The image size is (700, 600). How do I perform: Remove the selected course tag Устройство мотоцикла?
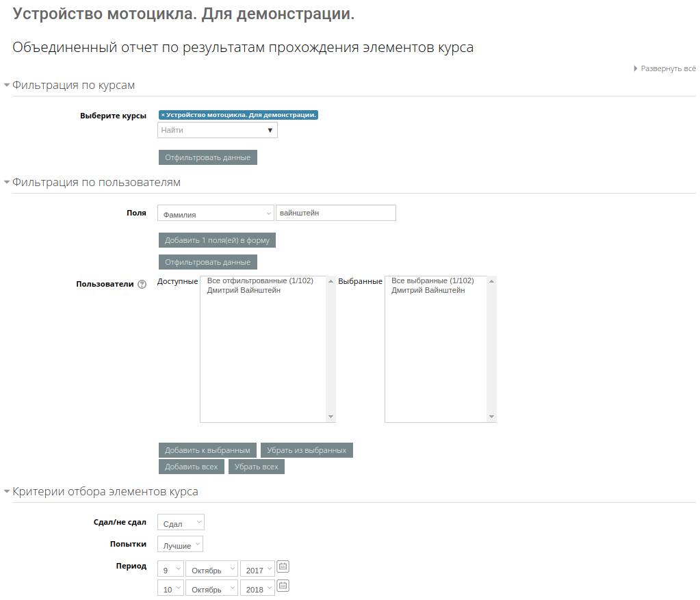pos(163,115)
